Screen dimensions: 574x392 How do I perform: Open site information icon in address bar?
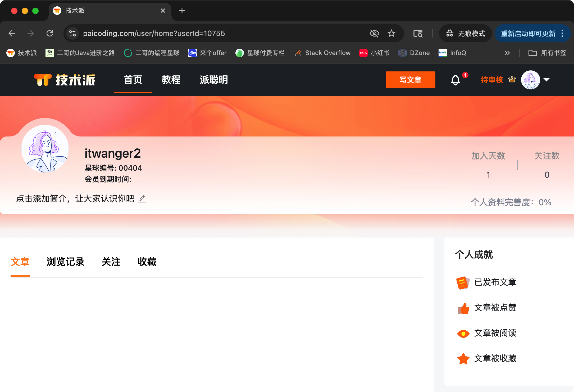coord(72,33)
